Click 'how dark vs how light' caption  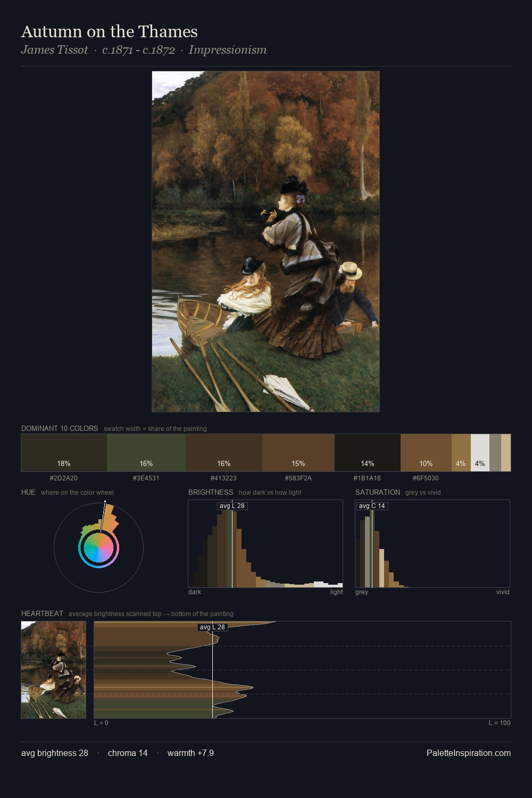270,493
